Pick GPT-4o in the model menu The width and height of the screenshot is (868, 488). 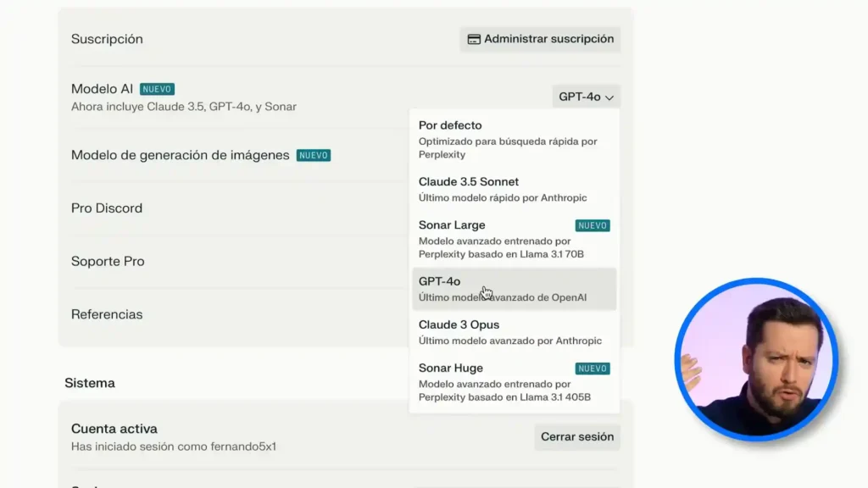(x=515, y=289)
